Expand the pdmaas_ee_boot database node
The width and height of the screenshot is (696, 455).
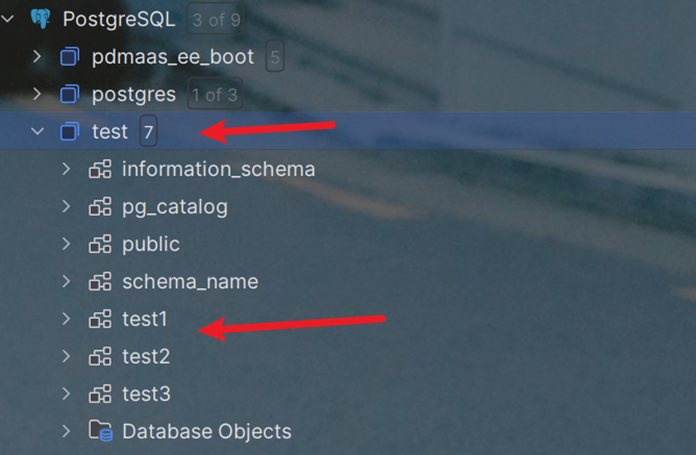pos(37,57)
